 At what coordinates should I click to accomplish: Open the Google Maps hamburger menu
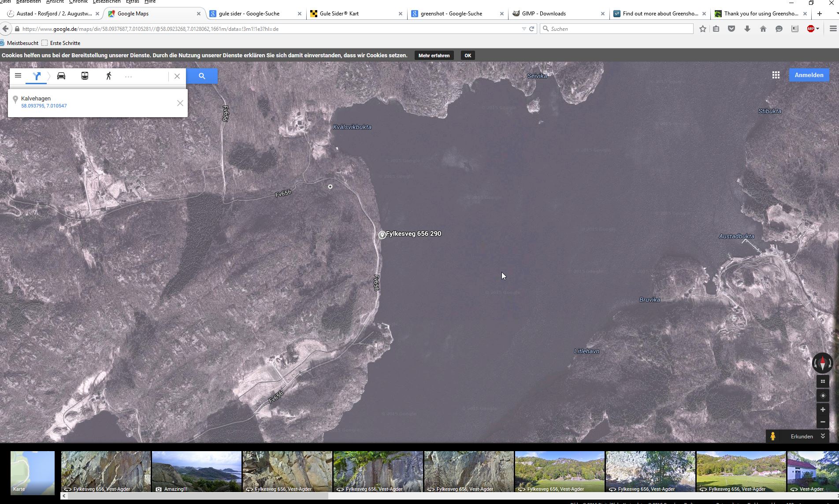[18, 76]
